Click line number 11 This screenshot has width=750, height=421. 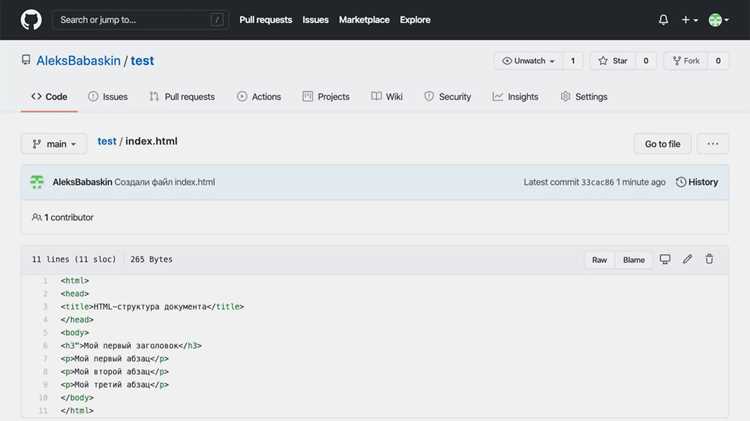tap(43, 410)
